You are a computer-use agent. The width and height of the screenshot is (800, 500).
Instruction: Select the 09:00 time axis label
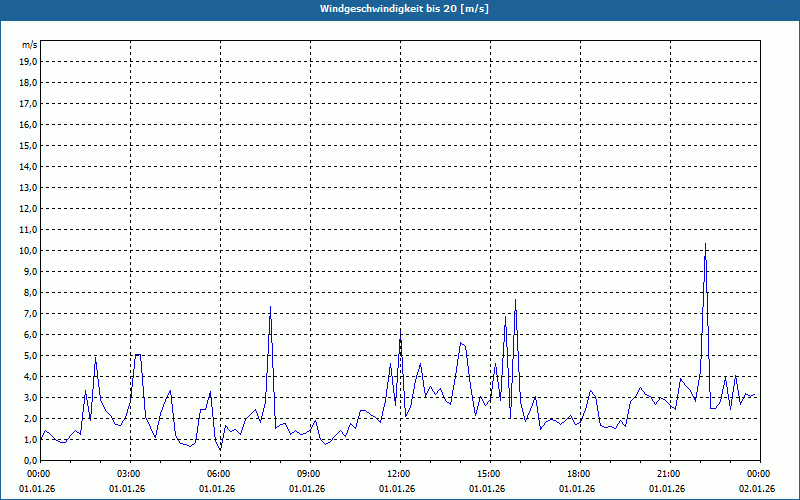(x=310, y=474)
